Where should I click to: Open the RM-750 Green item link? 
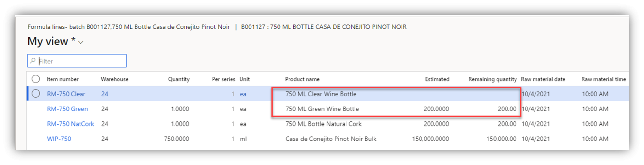click(x=67, y=109)
